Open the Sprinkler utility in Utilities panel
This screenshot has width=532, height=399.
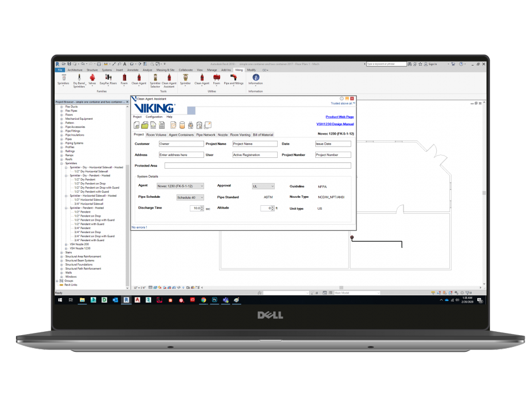(x=185, y=79)
